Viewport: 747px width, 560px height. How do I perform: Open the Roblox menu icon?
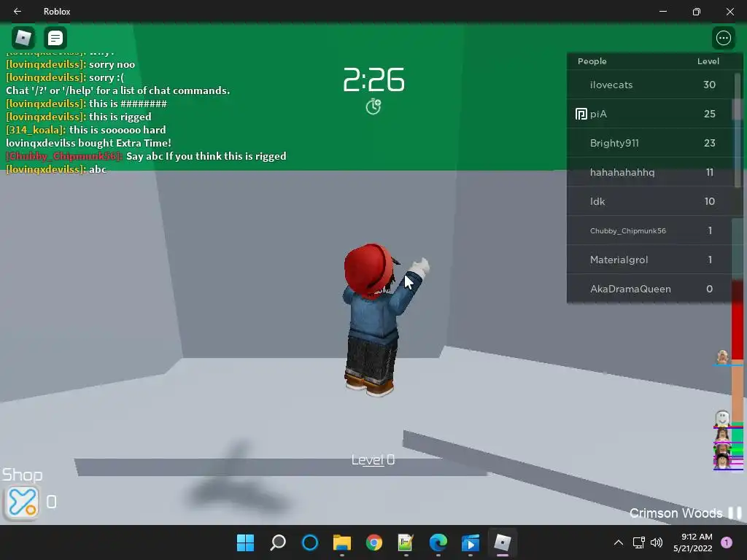(x=23, y=38)
